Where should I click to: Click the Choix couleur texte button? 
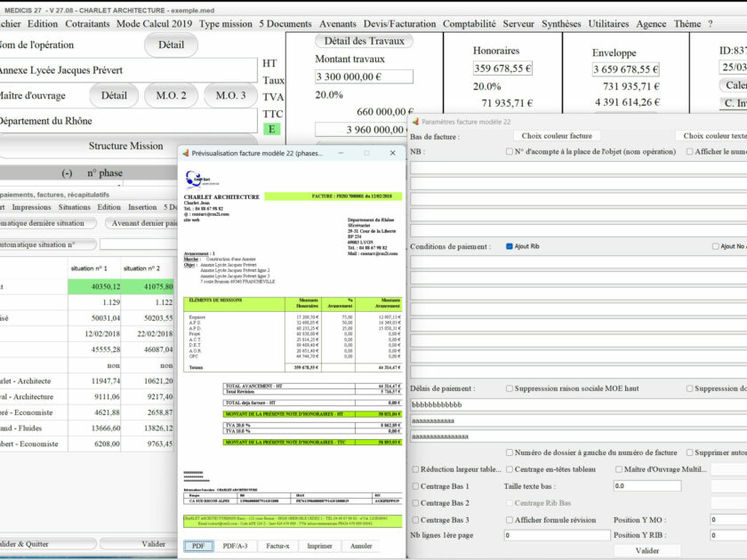tap(712, 136)
